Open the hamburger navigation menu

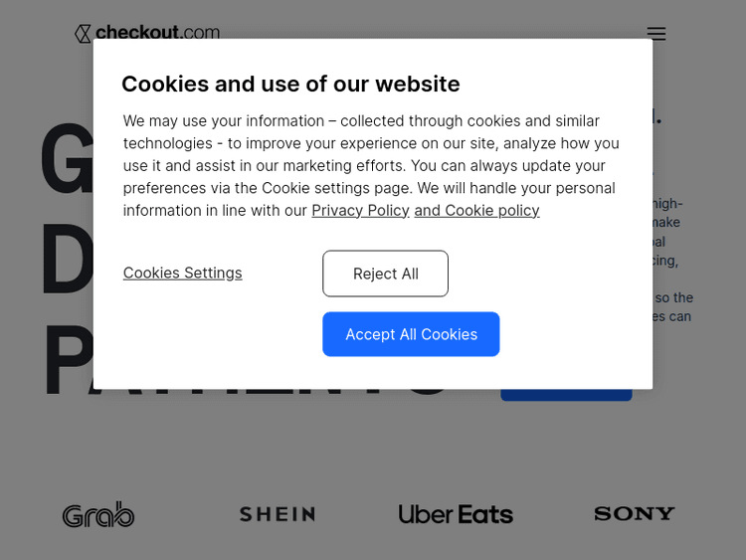point(656,34)
